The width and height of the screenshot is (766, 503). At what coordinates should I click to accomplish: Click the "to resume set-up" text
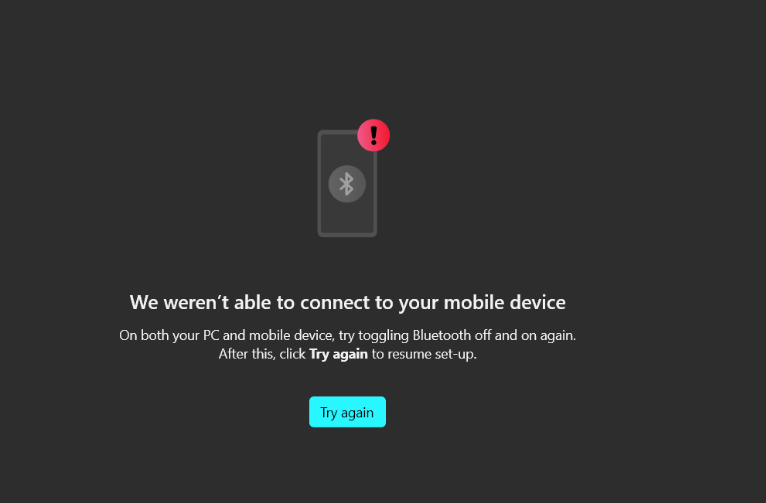(x=424, y=354)
